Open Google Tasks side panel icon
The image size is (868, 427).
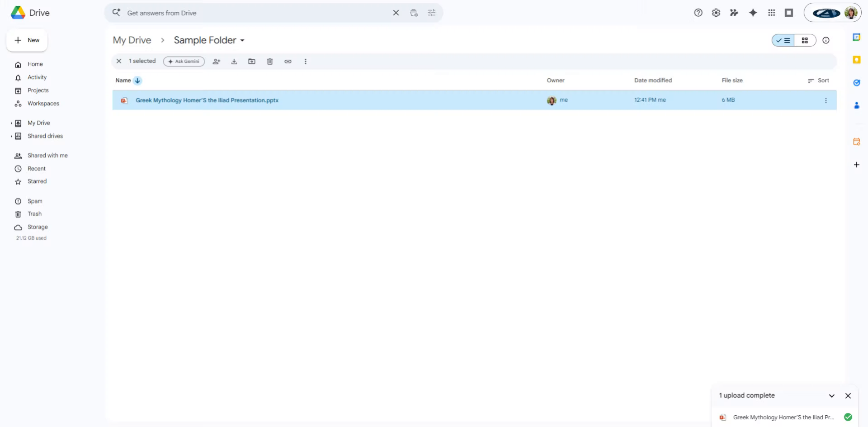(x=856, y=83)
